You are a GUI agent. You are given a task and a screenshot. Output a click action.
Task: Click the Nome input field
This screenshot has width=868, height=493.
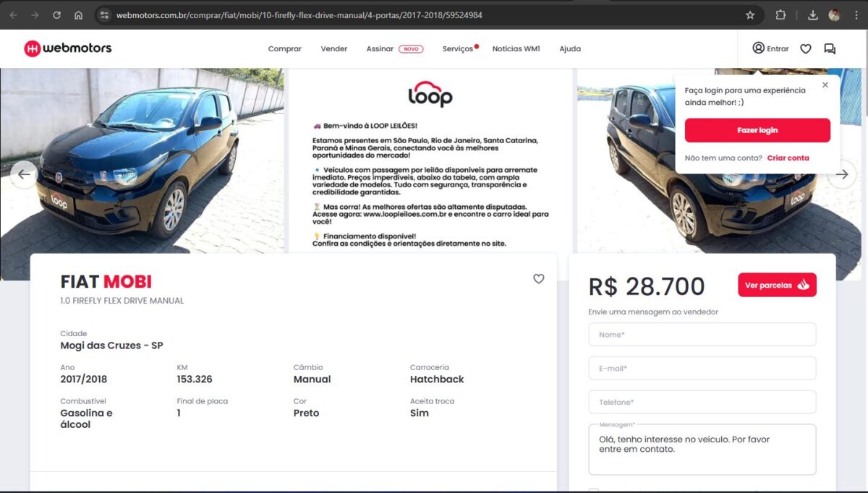(702, 335)
